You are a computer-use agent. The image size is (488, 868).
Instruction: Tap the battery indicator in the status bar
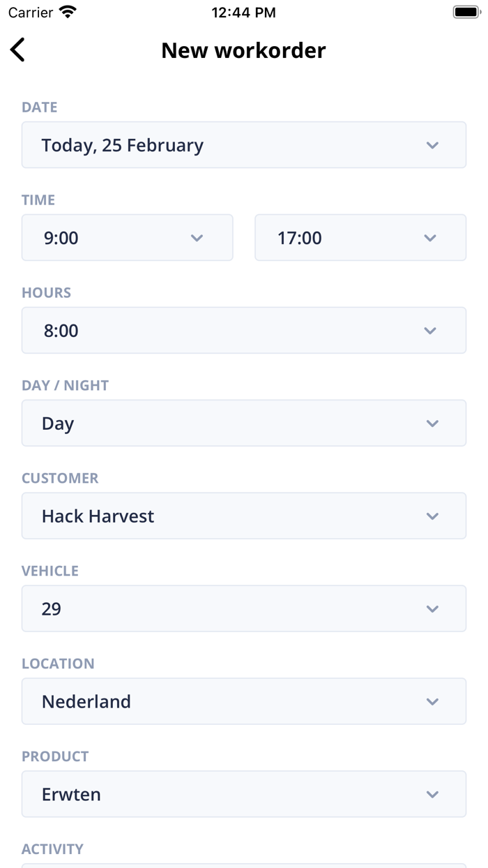pos(466,11)
